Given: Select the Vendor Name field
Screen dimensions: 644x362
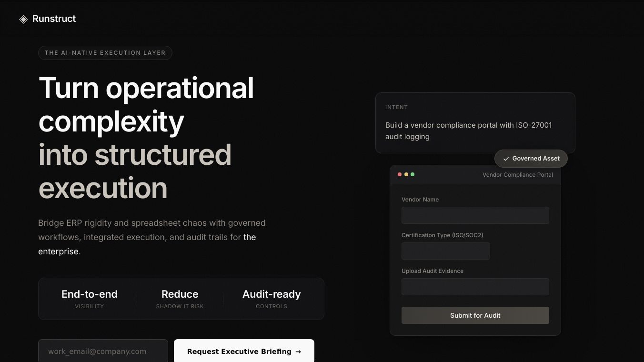Looking at the screenshot, I should tap(475, 215).
